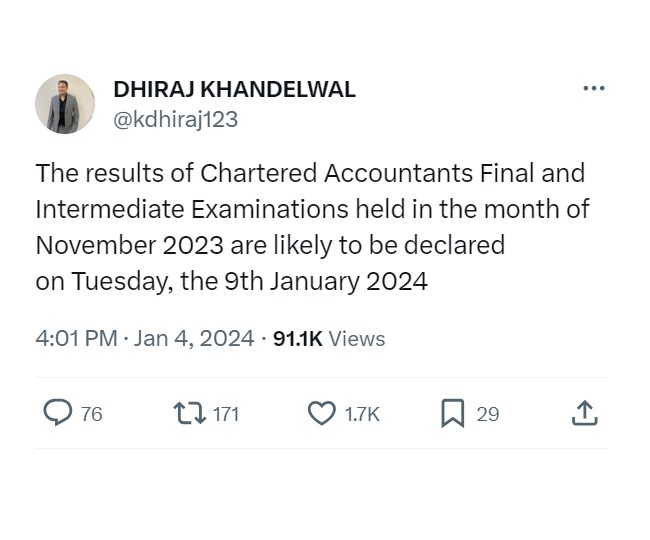The image size is (650, 540).
Task: Click the 1.7K likes count
Action: (362, 413)
